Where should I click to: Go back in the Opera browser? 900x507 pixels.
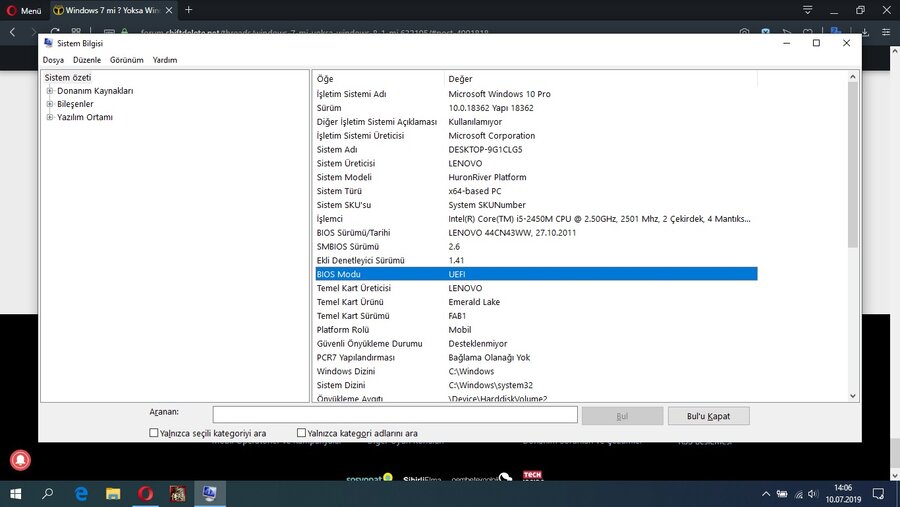coord(13,32)
